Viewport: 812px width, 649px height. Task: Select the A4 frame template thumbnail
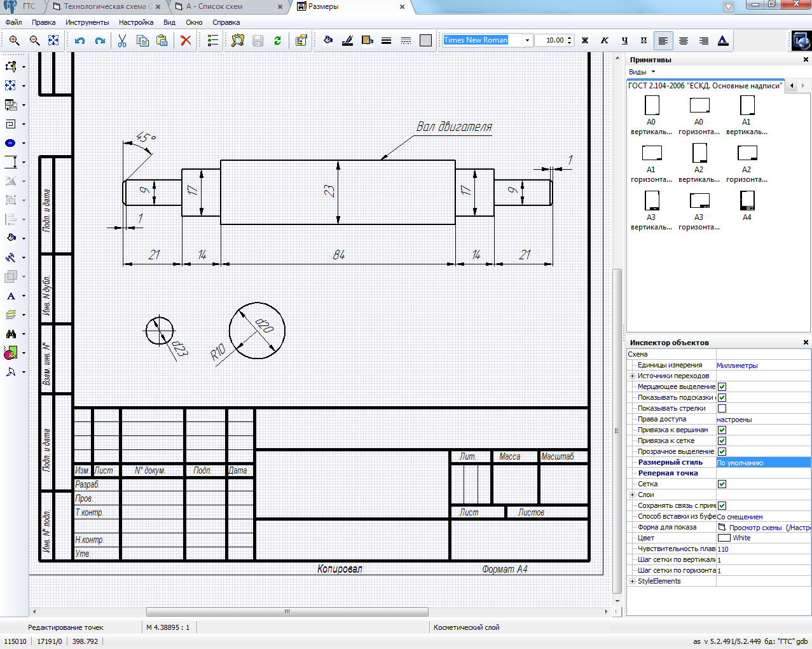coord(747,201)
